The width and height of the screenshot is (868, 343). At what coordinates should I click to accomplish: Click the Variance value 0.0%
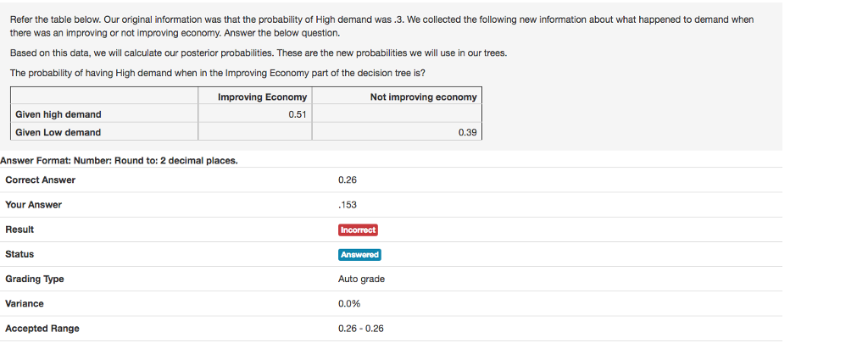[348, 303]
